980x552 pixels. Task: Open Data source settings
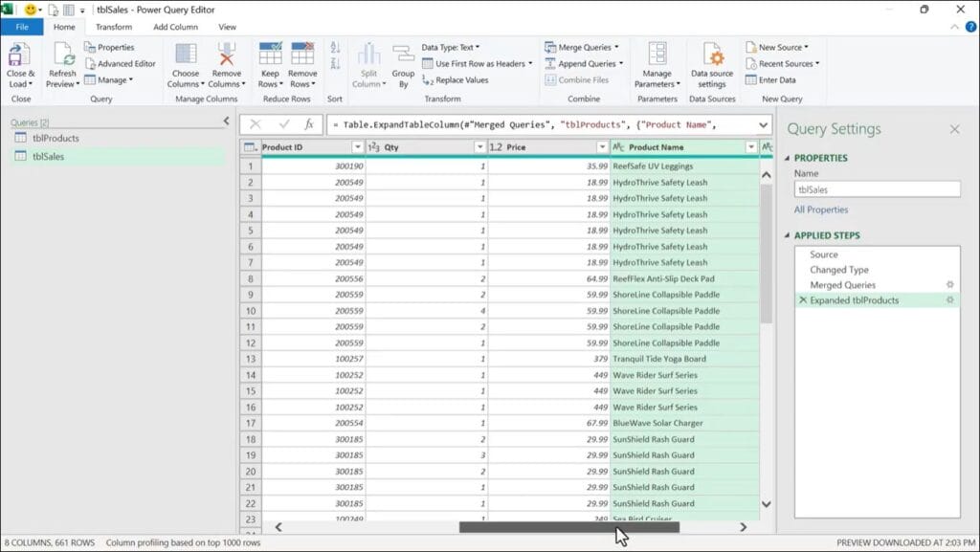click(712, 55)
